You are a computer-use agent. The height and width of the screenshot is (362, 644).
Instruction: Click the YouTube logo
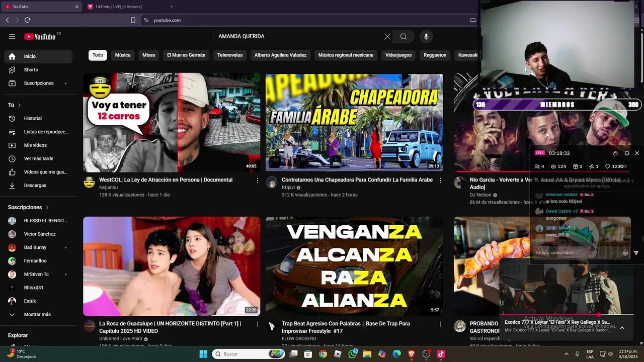40,36
